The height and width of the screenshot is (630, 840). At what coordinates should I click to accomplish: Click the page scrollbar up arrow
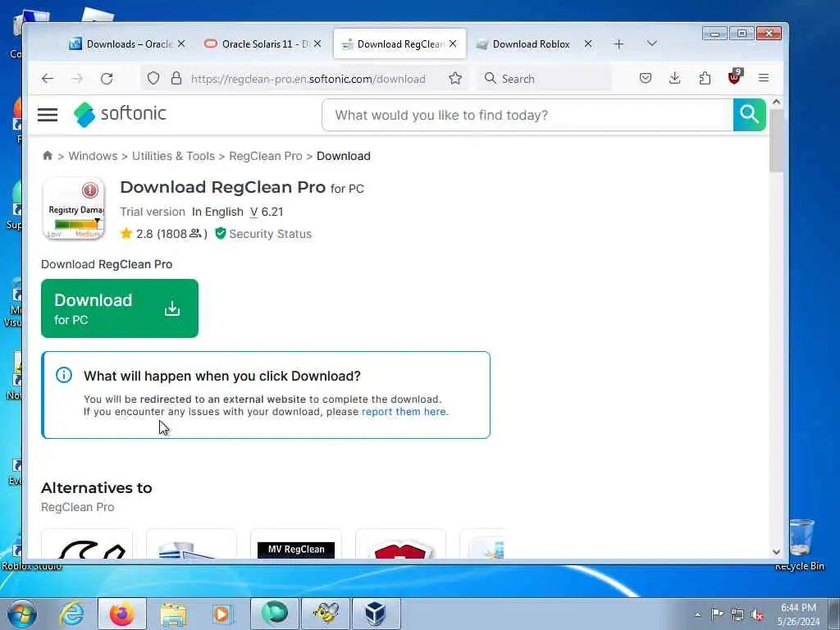click(776, 102)
